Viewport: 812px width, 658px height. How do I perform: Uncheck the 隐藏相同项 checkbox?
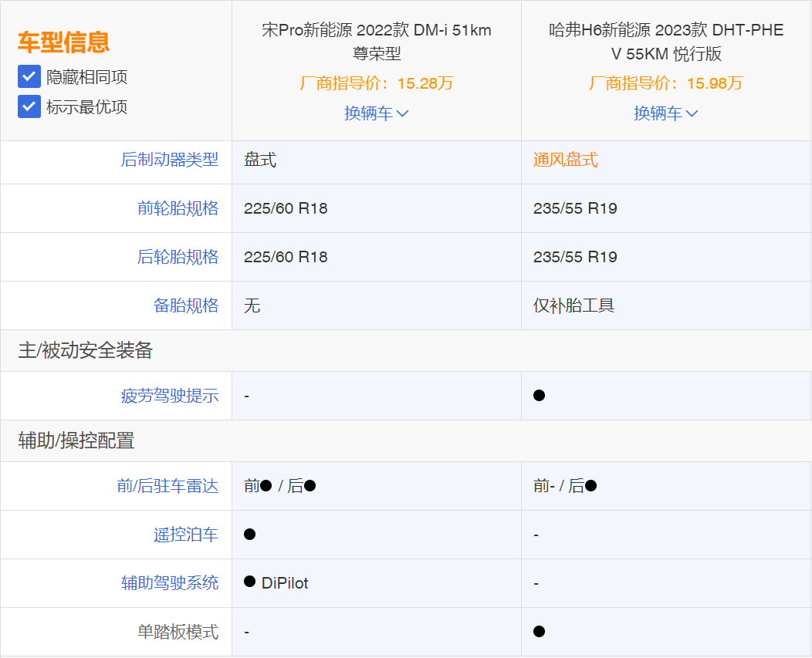coord(29,76)
